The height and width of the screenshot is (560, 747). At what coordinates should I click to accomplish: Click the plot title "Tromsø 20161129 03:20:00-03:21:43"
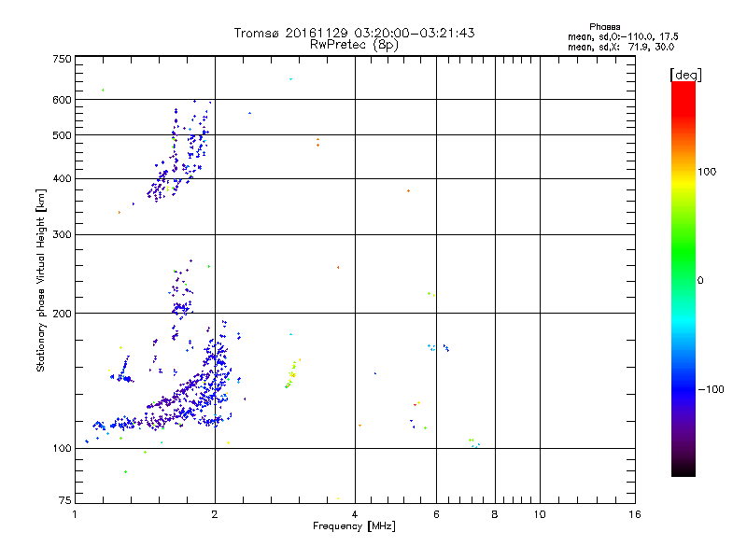coord(354,33)
